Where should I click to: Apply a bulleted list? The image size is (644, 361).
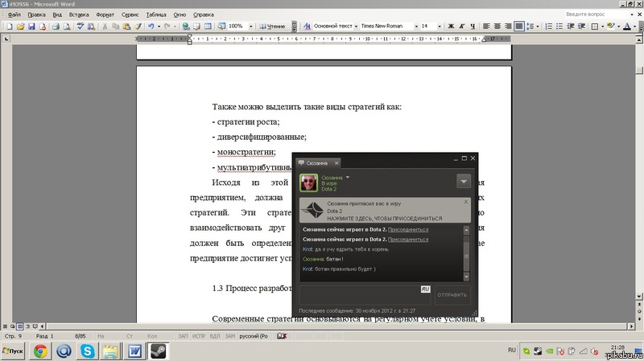[559, 27]
